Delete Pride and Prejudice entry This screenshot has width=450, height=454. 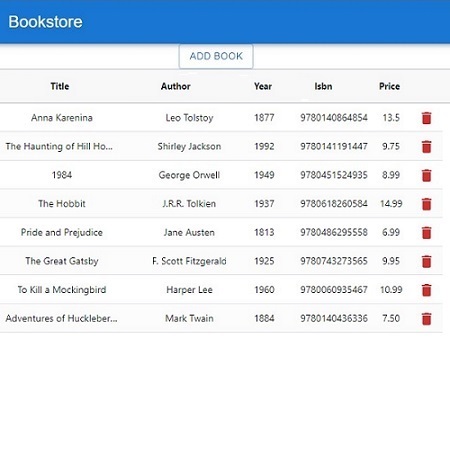pyautogui.click(x=426, y=233)
